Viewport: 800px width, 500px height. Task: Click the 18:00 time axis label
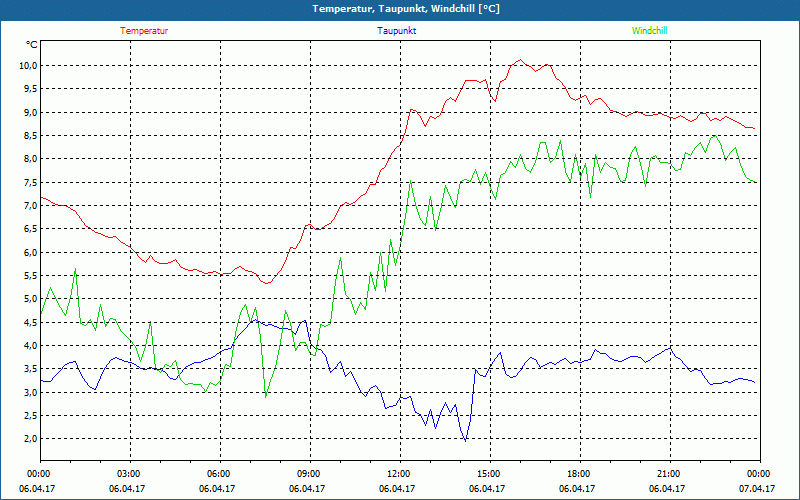click(581, 474)
